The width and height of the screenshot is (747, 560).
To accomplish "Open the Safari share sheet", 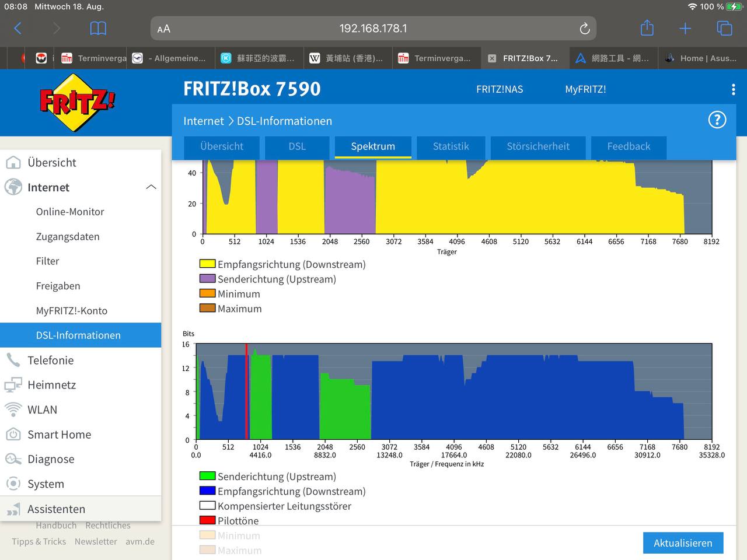I will pyautogui.click(x=647, y=27).
